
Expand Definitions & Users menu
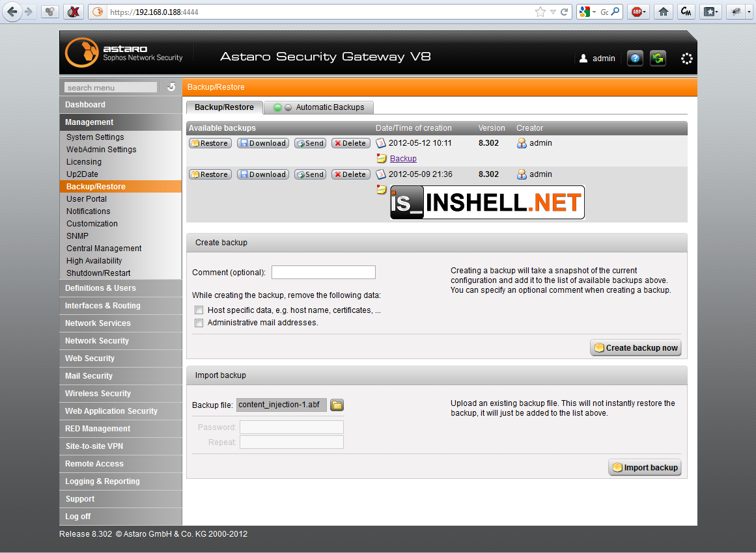(120, 288)
